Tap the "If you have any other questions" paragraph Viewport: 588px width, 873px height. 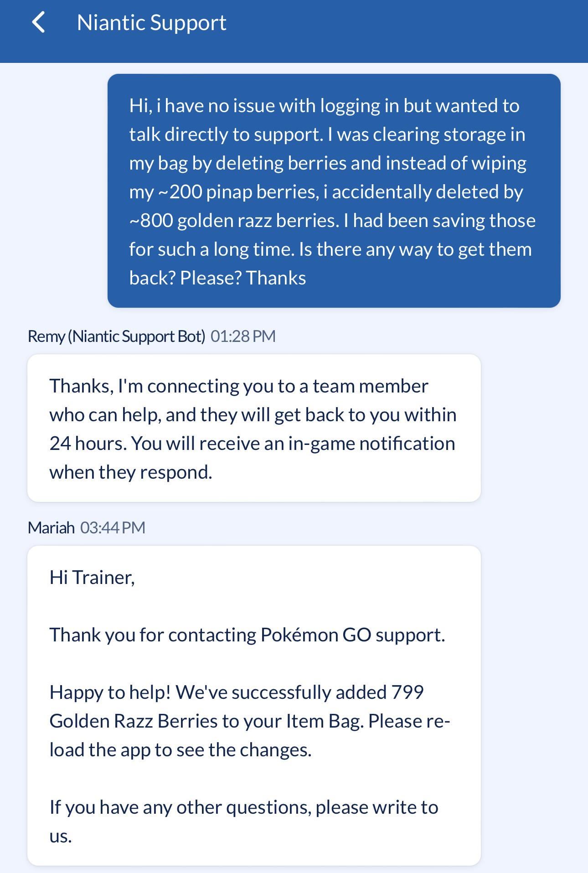pos(244,821)
